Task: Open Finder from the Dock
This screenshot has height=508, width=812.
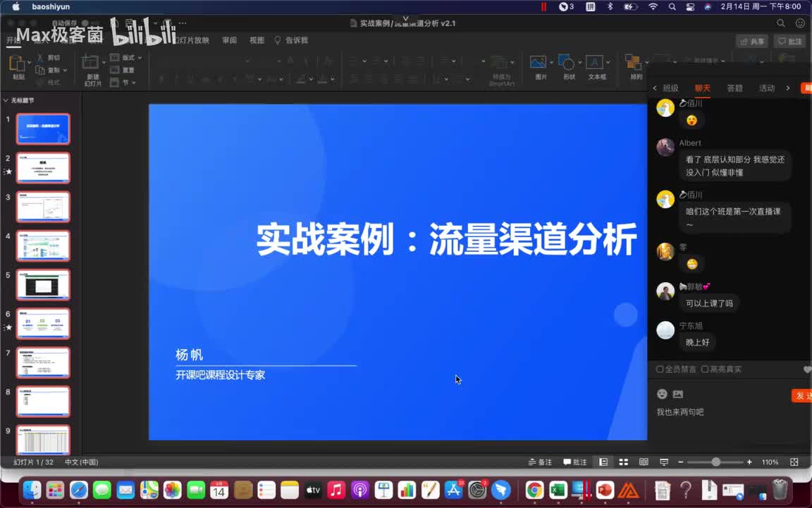Action: click(32, 490)
